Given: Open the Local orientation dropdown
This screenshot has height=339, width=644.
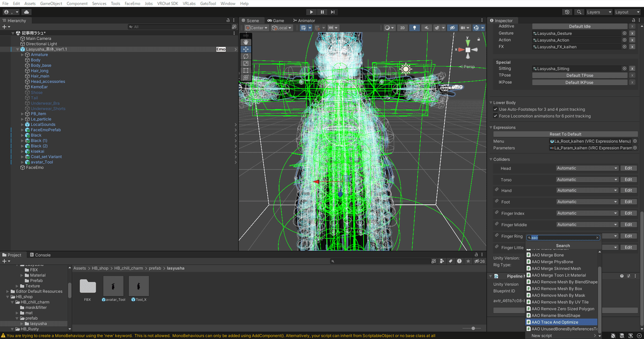Looking at the screenshot, I should click(282, 28).
